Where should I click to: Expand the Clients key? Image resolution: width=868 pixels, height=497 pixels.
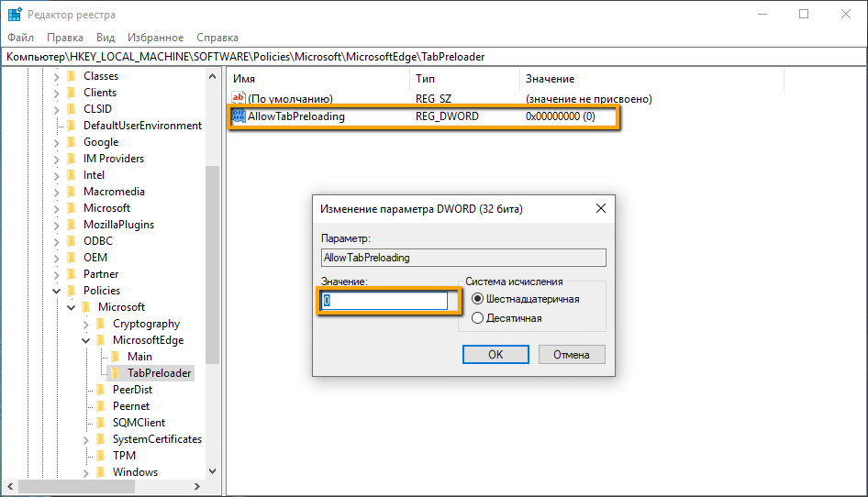tap(57, 93)
